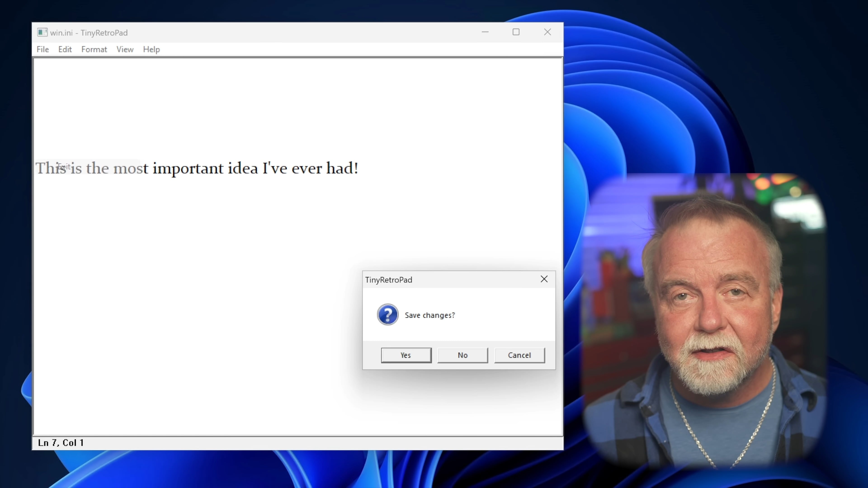Close the TinyRetroPad dialog with X
The image size is (868, 488).
[x=544, y=279]
